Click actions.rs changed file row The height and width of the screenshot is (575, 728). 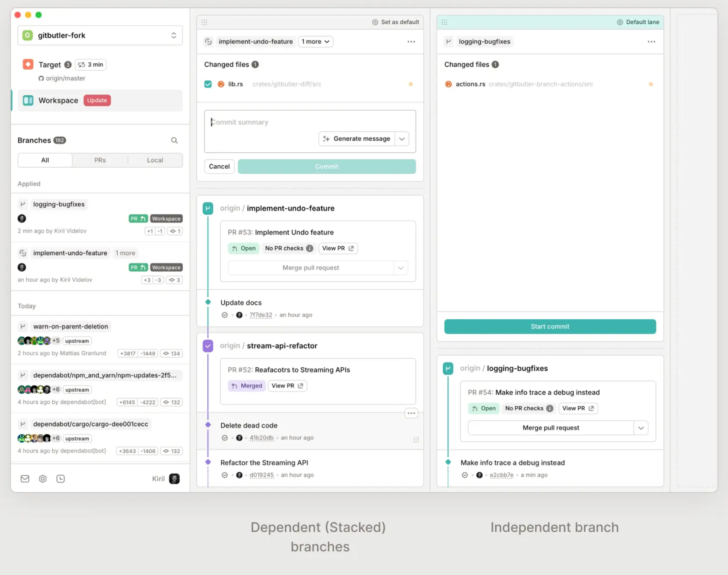[x=550, y=84]
